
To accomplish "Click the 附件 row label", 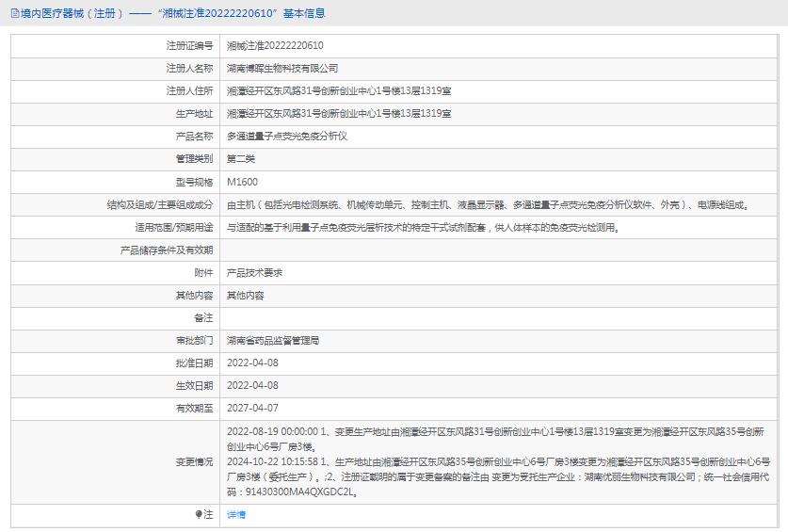I will pos(203,272).
